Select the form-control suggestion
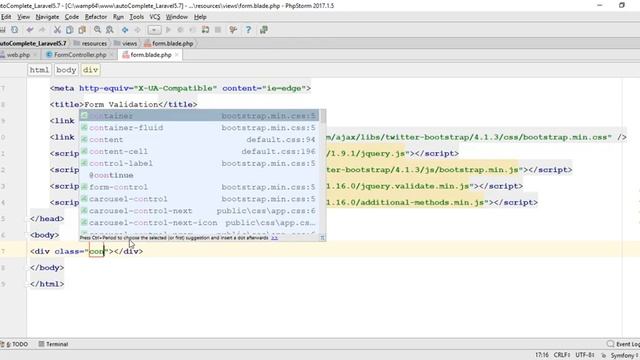The image size is (640, 360). pyautogui.click(x=199, y=187)
